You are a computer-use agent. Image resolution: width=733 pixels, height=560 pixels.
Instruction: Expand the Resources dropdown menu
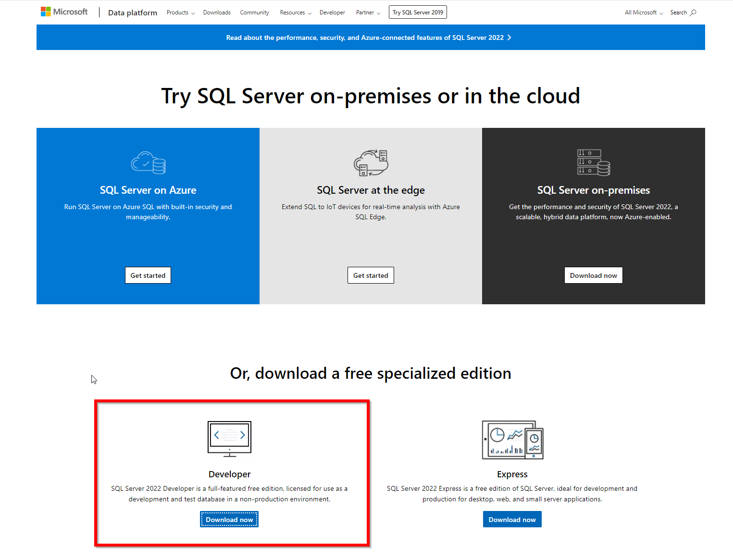click(296, 12)
